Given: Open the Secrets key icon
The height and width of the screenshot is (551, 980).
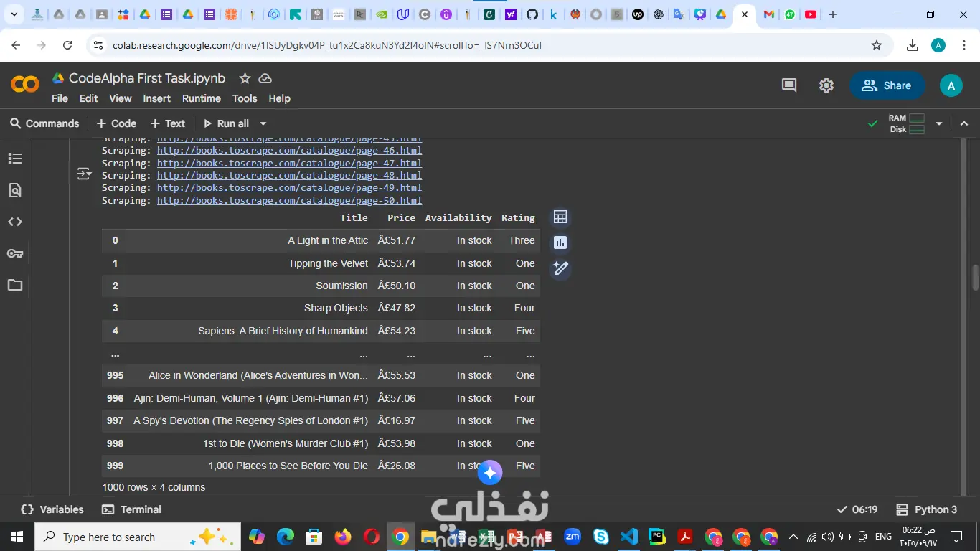Looking at the screenshot, I should 15,253.
